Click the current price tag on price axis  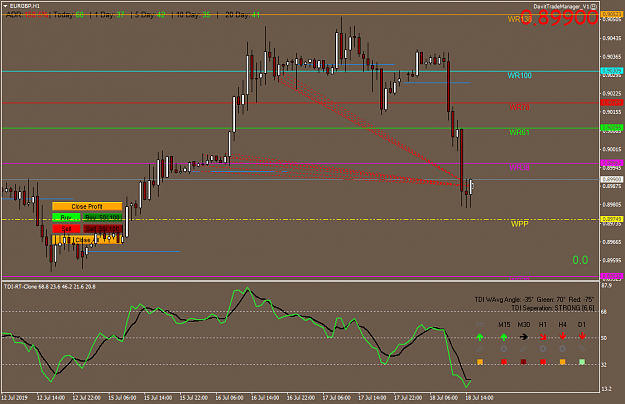pyautogui.click(x=611, y=180)
